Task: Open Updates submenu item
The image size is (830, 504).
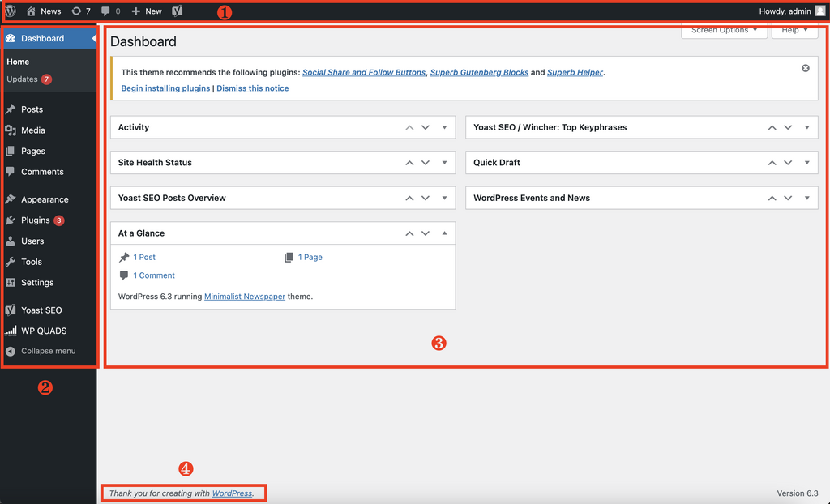Action: (28, 79)
